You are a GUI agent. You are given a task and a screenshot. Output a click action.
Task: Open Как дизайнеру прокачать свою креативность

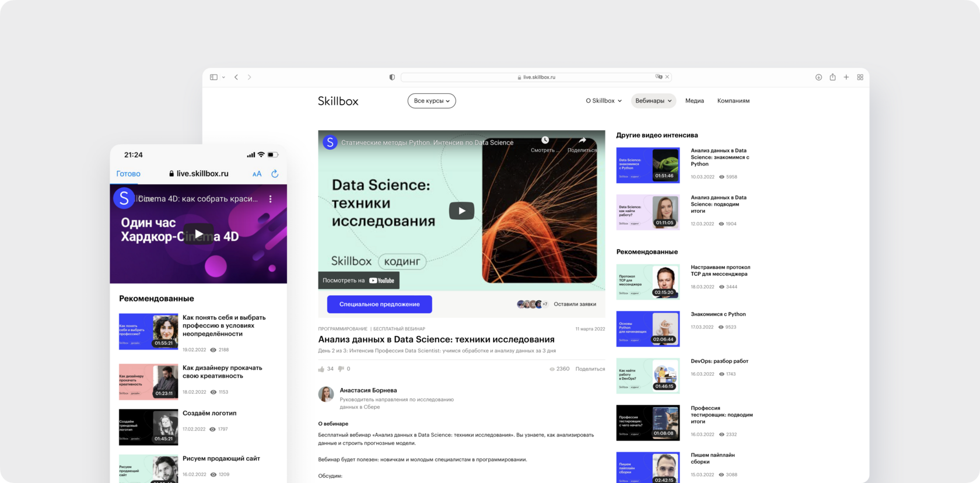(x=222, y=372)
